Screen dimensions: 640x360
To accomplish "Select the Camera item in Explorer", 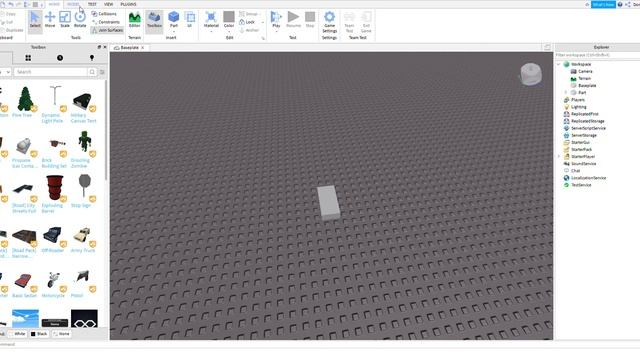I will [x=581, y=71].
